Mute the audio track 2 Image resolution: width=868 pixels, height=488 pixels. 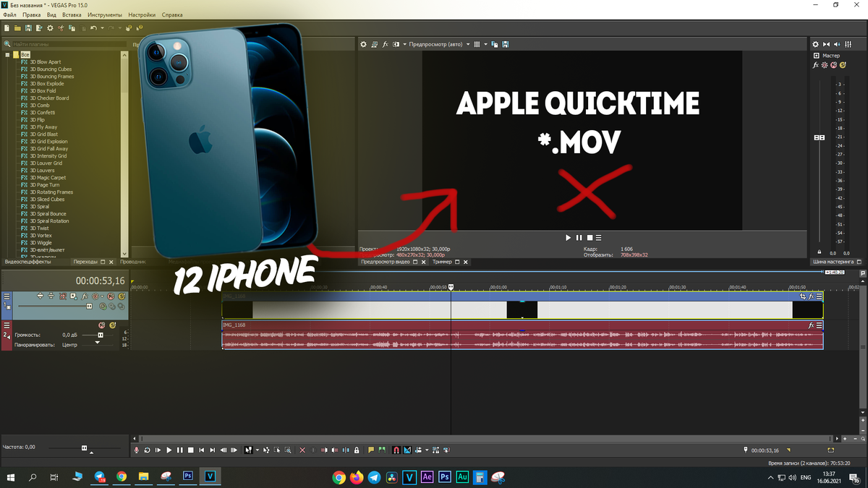[101, 325]
